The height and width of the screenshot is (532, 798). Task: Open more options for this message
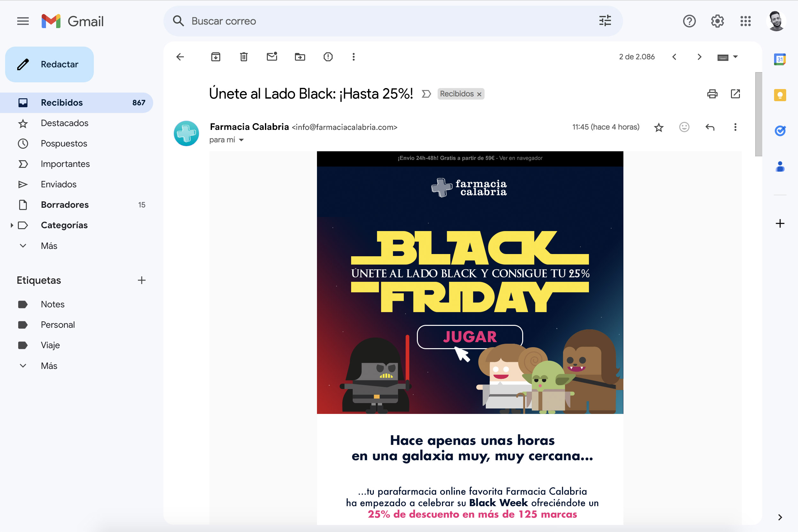pyautogui.click(x=735, y=127)
